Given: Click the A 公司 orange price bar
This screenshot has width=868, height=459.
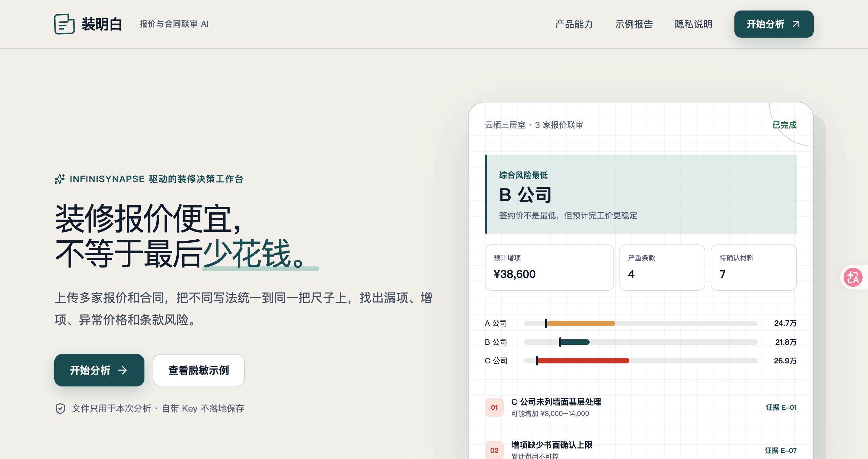Looking at the screenshot, I should [580, 323].
